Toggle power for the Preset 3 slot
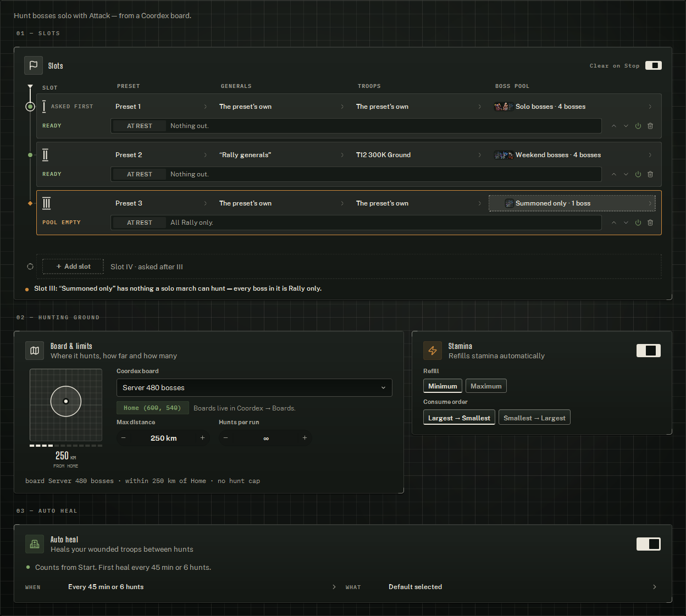Viewport: 686px width, 616px height. 638,223
